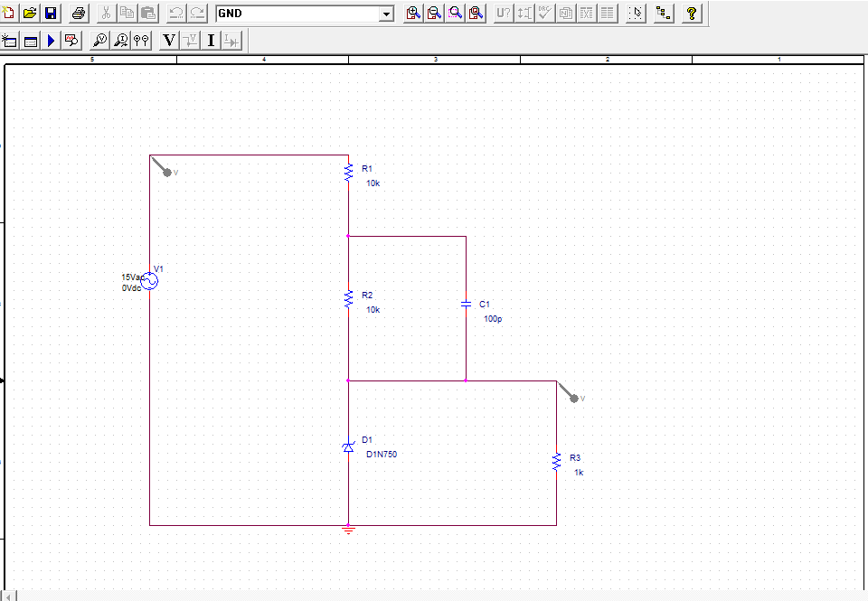
Task: Open Help with the question mark icon
Action: pyautogui.click(x=692, y=14)
